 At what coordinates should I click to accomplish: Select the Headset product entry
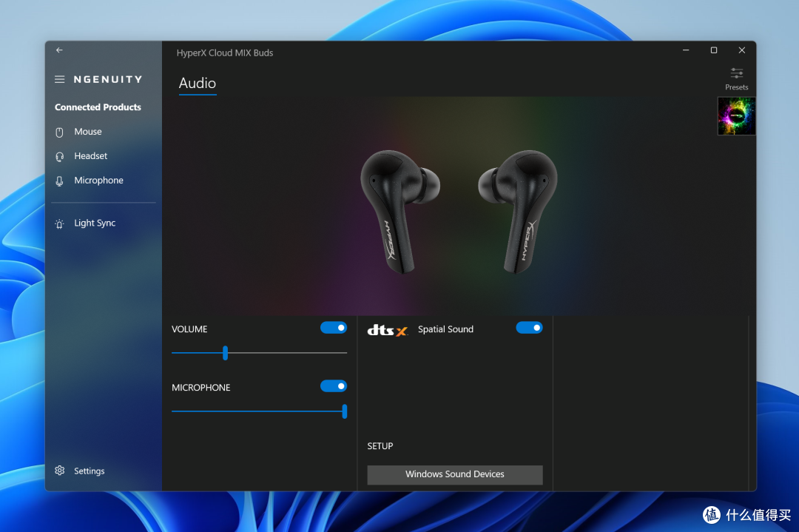pos(91,156)
